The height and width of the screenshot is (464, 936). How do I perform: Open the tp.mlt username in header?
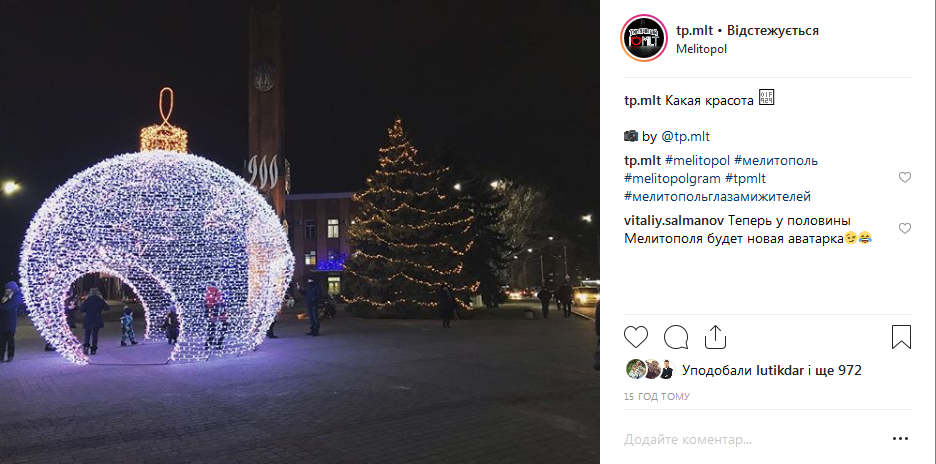pos(695,30)
